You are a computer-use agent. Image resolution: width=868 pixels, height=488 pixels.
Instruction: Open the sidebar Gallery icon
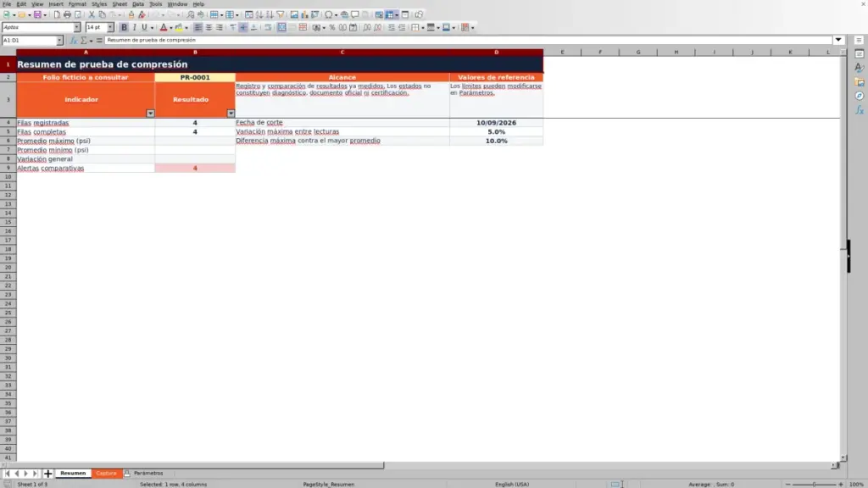(860, 82)
